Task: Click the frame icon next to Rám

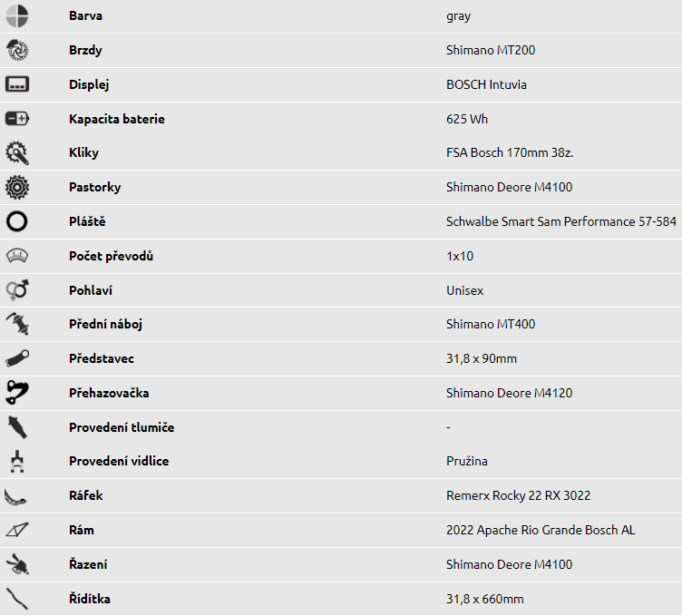Action: click(x=17, y=530)
